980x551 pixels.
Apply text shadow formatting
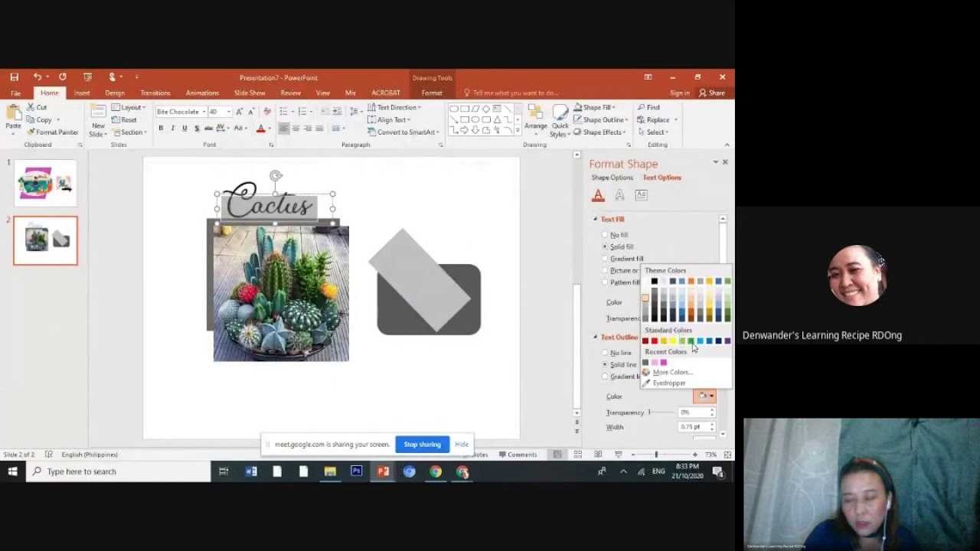(x=197, y=128)
